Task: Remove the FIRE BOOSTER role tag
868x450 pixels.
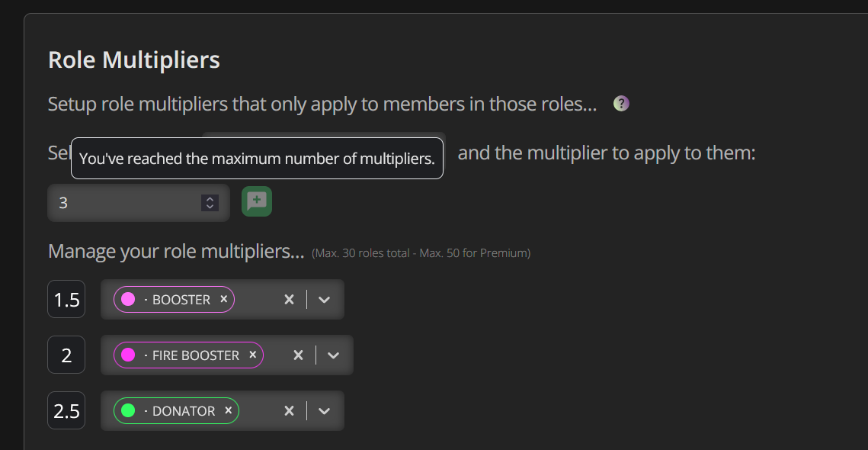Action: pos(253,355)
